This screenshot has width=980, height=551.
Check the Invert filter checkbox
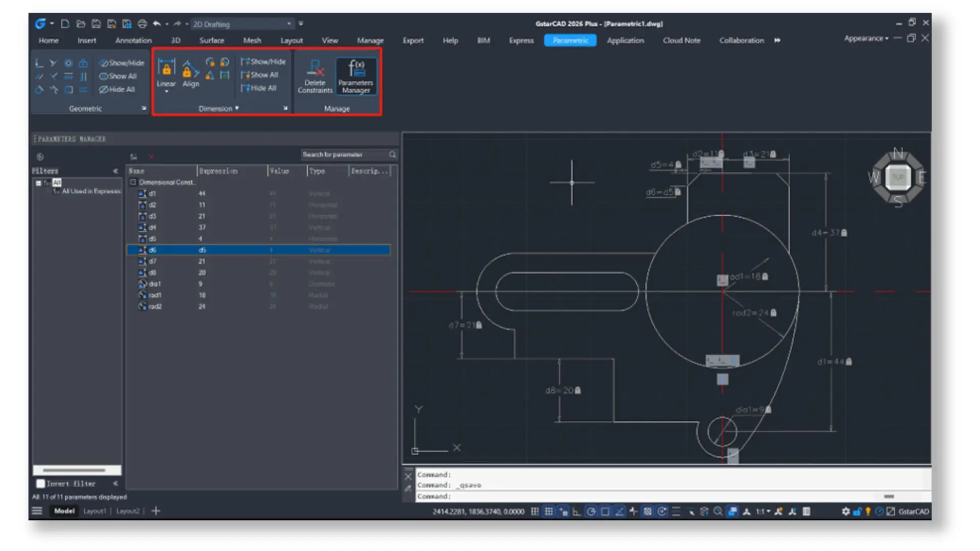click(x=40, y=484)
